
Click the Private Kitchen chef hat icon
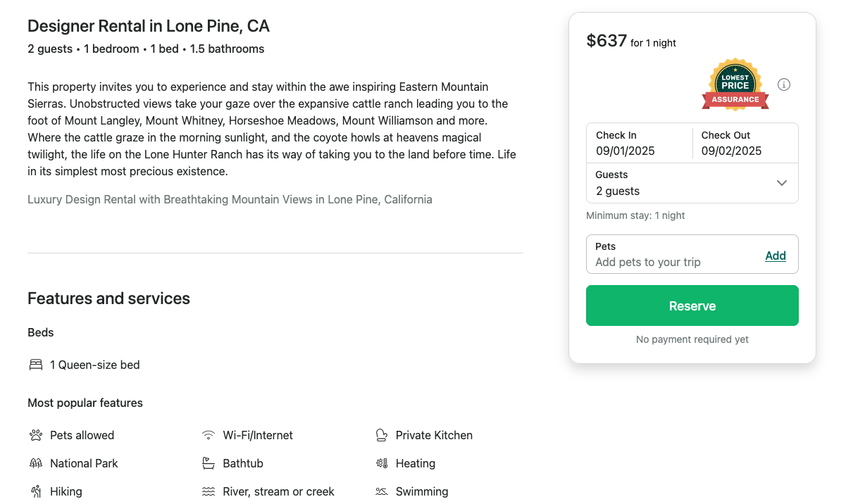coord(381,435)
